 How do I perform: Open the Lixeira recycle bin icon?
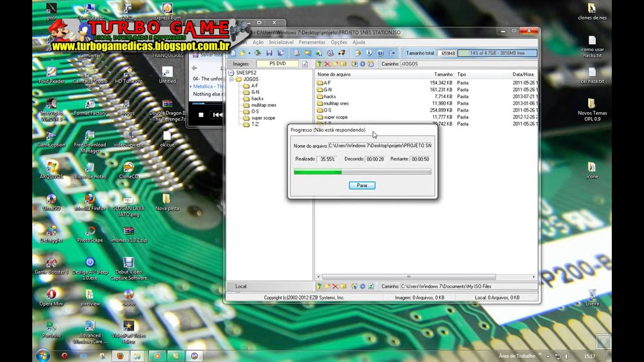coord(592,297)
